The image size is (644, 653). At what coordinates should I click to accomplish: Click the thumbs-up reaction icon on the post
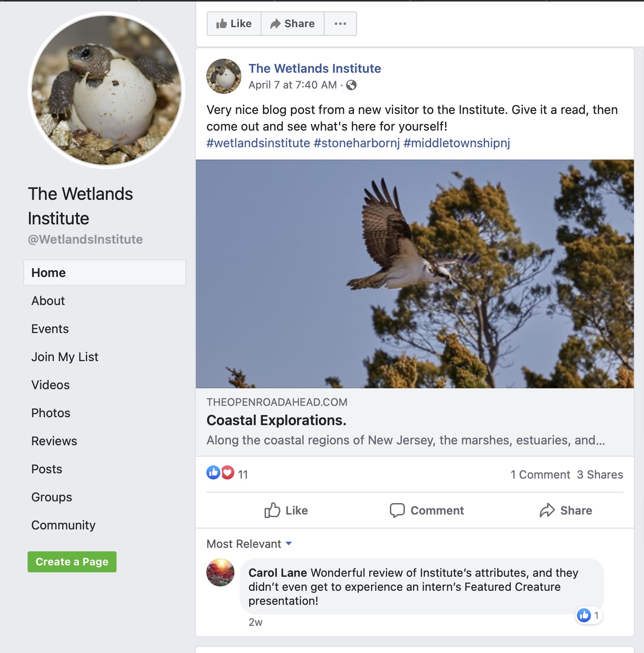click(x=213, y=473)
